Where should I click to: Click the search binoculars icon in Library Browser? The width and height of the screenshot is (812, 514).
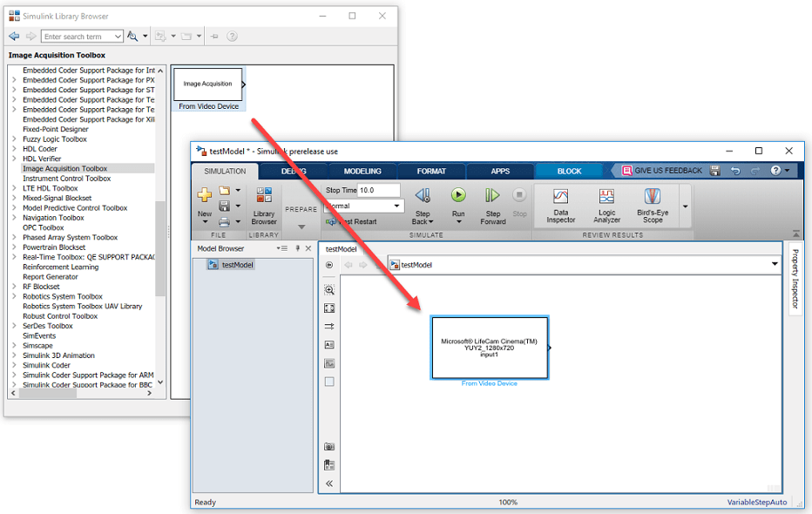click(x=132, y=37)
